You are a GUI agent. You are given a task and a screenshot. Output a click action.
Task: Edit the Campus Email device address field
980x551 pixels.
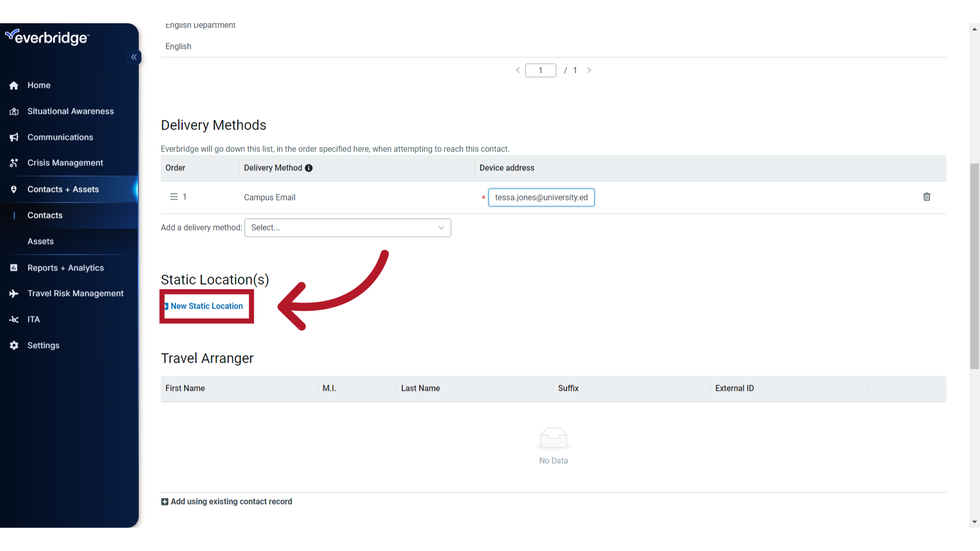tap(541, 197)
